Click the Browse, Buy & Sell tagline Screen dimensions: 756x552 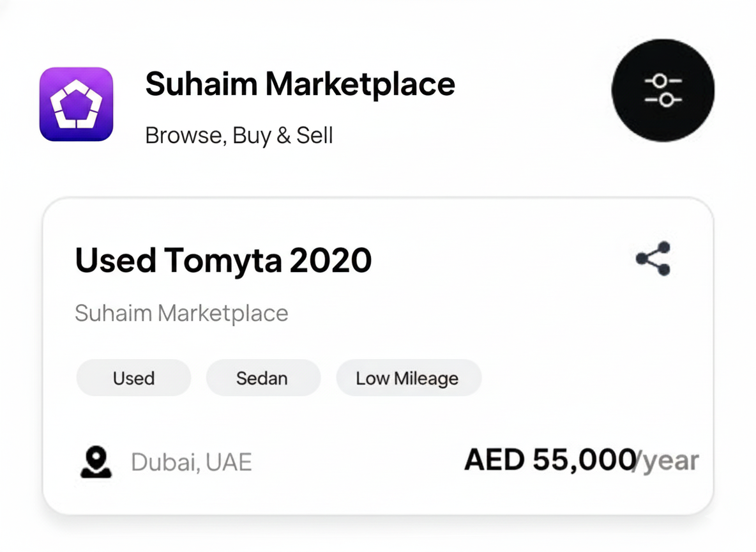[239, 135]
